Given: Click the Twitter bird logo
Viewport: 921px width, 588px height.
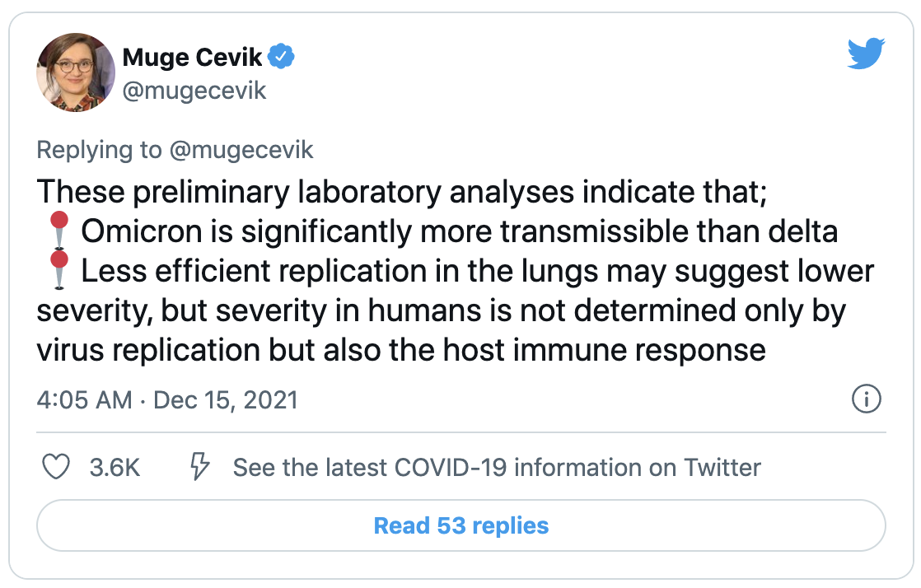Looking at the screenshot, I should point(866,54).
